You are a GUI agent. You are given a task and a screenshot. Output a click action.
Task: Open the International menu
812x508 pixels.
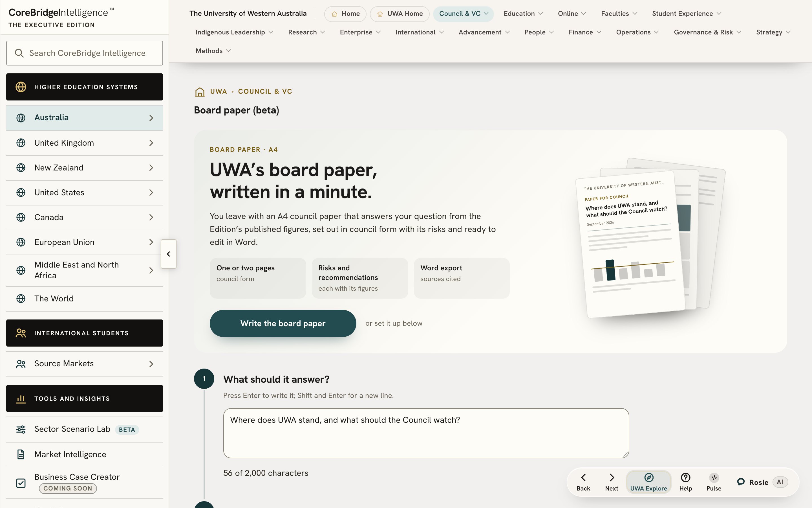click(420, 32)
